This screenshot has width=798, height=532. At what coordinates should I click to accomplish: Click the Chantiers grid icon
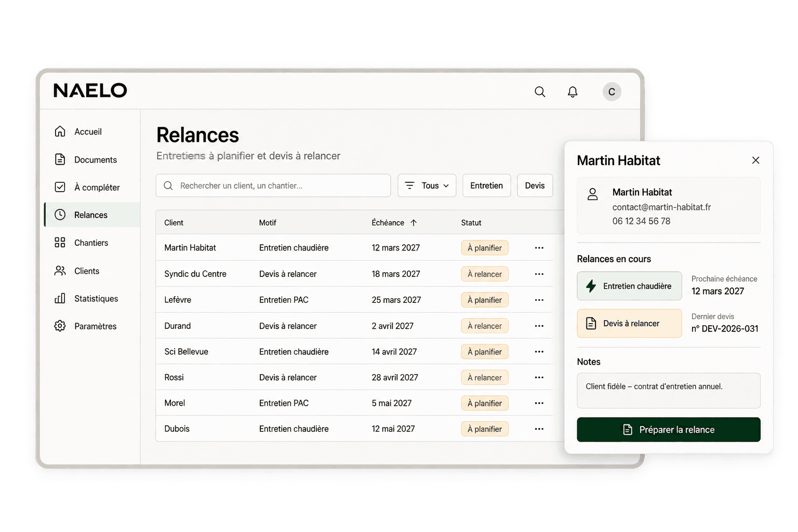[x=60, y=243]
